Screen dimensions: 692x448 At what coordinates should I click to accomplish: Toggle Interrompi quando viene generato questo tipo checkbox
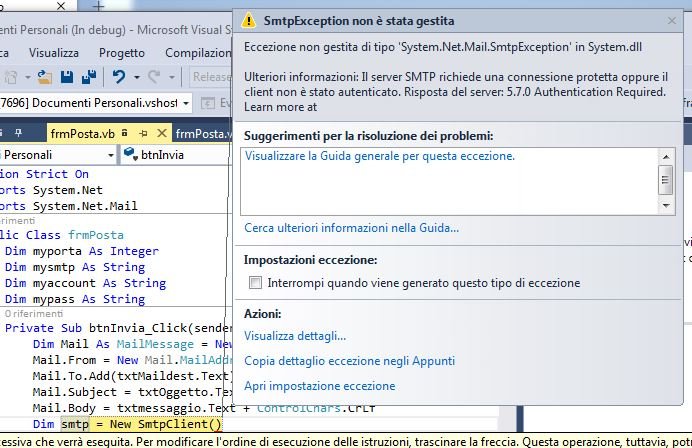255,282
